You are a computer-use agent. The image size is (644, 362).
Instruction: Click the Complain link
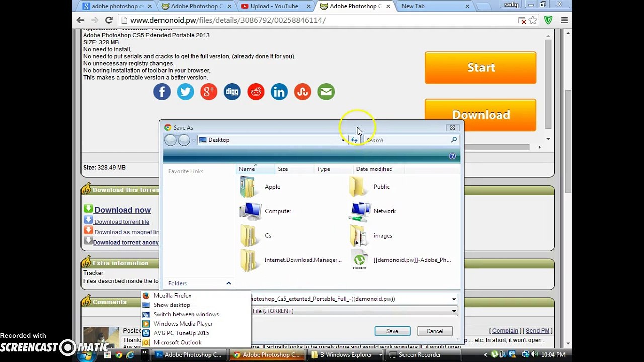pos(505,331)
